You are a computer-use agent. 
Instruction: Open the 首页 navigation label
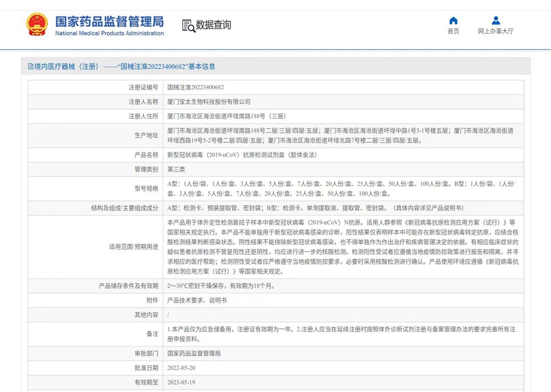(x=453, y=31)
